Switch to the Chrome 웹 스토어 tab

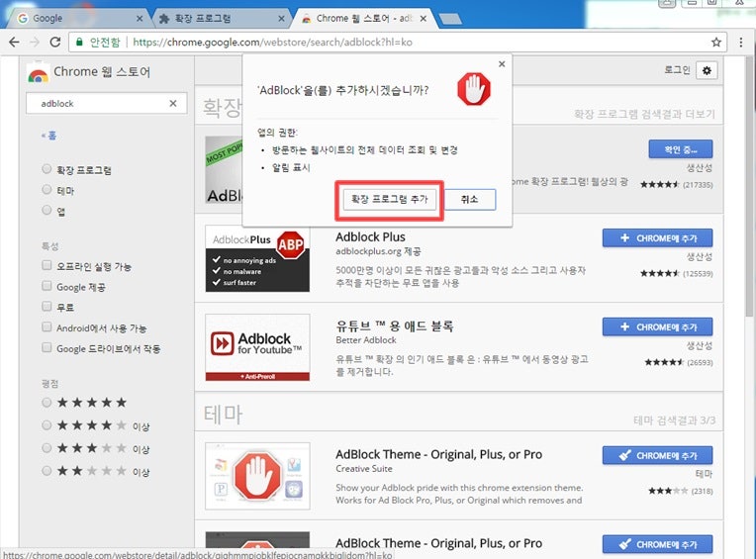tap(364, 19)
